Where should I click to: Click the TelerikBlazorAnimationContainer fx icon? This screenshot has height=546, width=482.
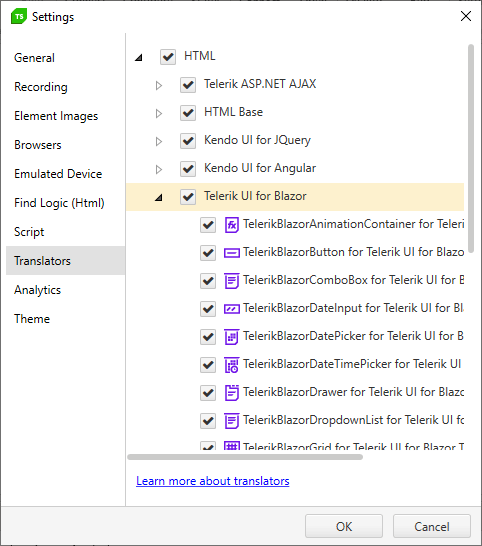[x=232, y=225]
